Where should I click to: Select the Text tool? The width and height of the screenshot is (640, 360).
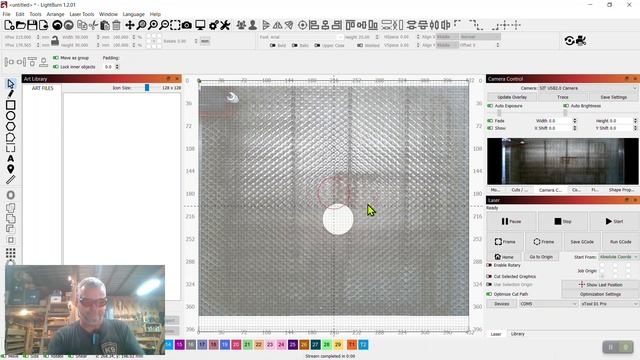[11, 158]
